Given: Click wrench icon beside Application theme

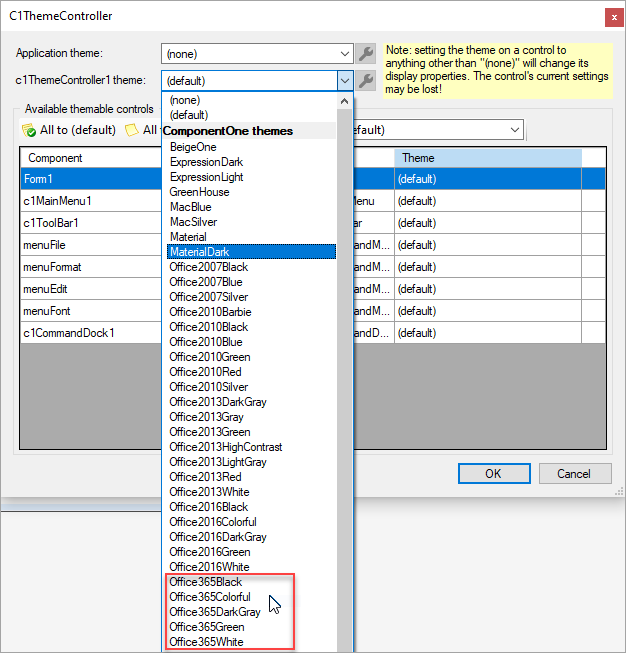Looking at the screenshot, I should click(x=367, y=54).
